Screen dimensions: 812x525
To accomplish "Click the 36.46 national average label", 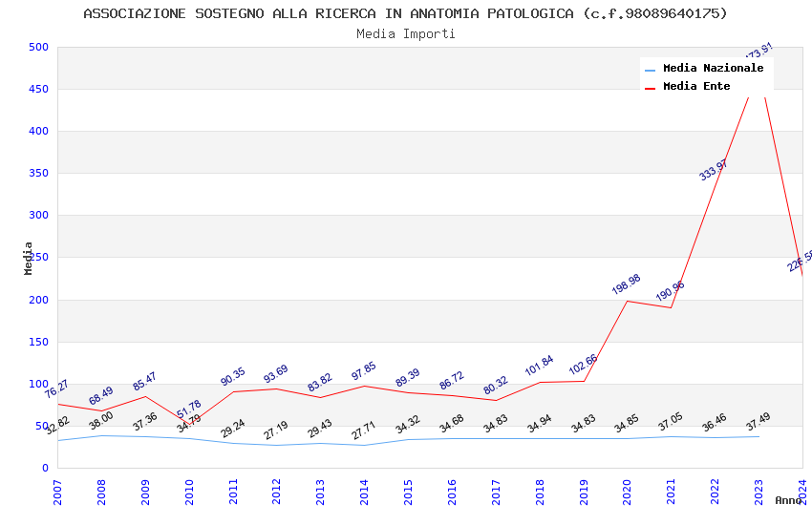I will point(715,423).
